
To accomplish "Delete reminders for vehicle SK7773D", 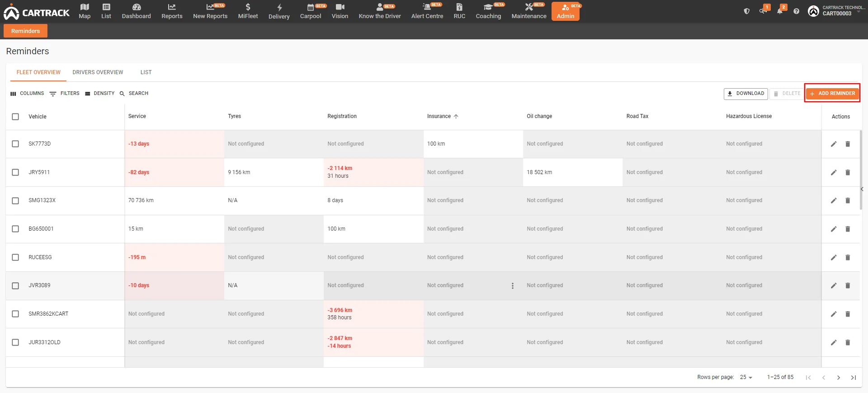I will [848, 144].
